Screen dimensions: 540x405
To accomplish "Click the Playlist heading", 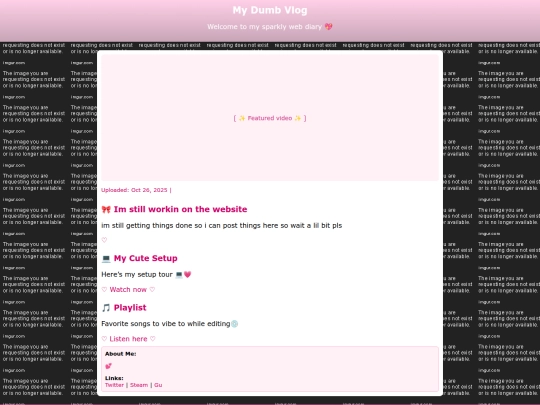I will click(130, 308).
